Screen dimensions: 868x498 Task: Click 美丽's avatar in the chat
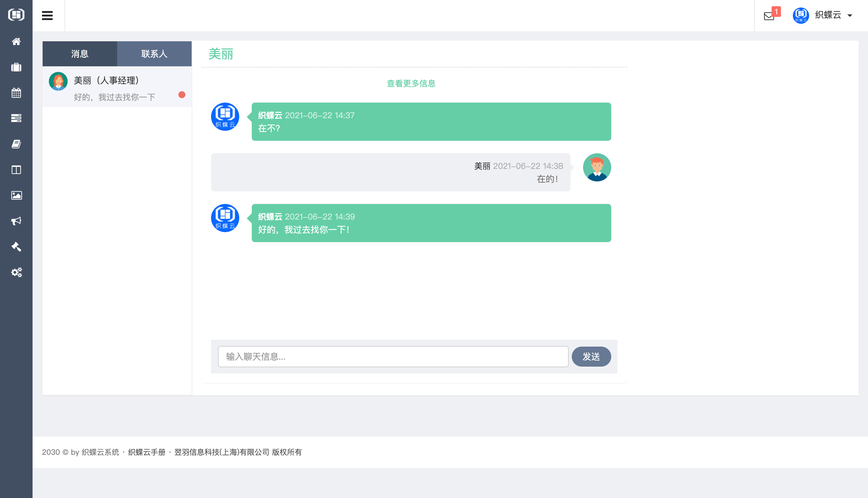[597, 167]
